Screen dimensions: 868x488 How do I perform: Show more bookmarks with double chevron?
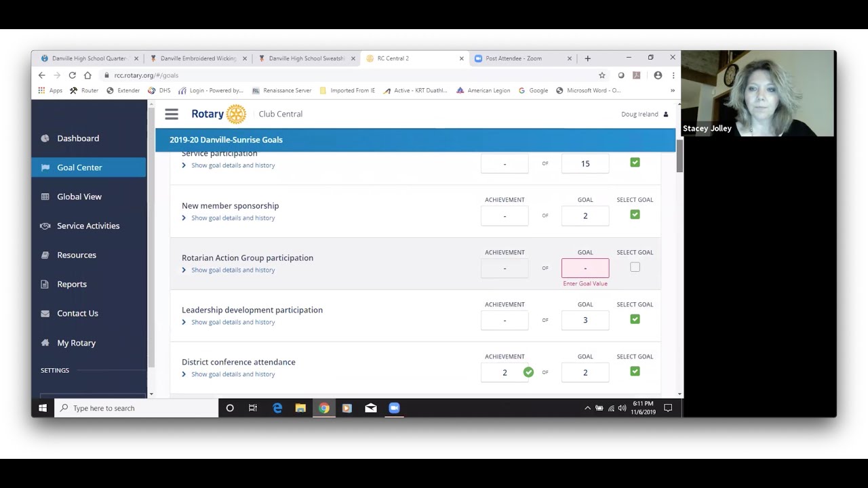tap(673, 90)
